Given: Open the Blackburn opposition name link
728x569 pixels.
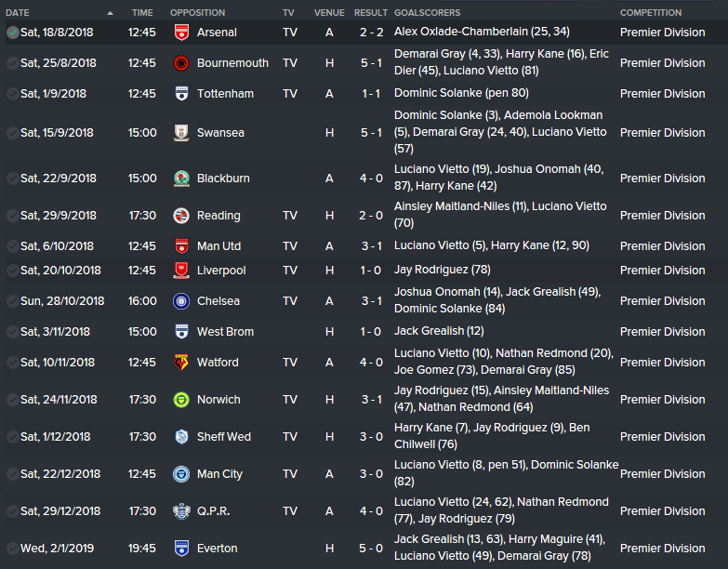Looking at the screenshot, I should 223,179.
